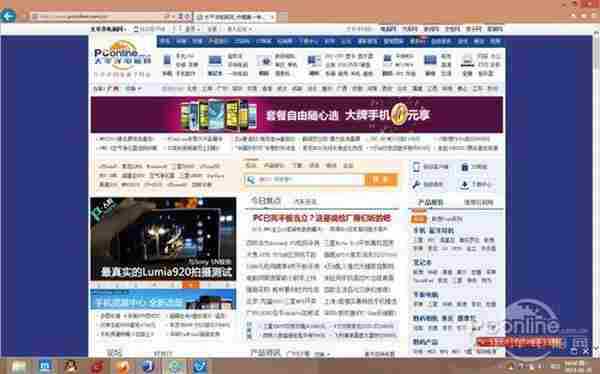The image size is (600, 374).
Task: Open the 平板电脑 heading in the product panel
Action: tap(426, 295)
